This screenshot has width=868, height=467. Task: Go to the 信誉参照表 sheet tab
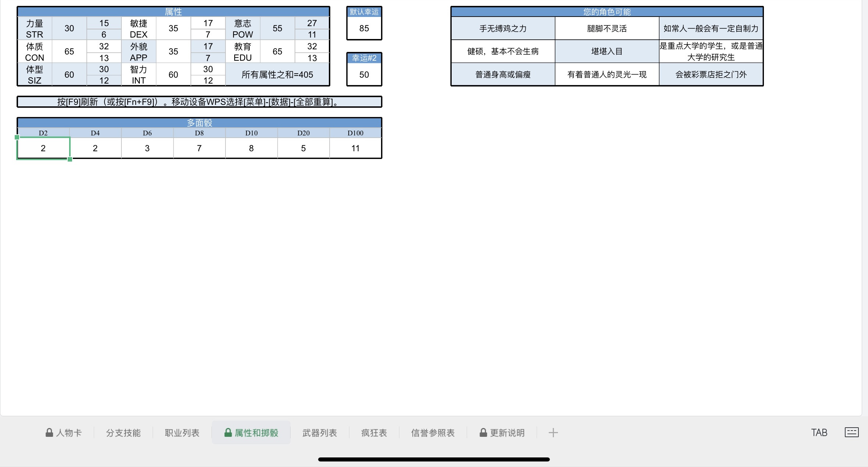[433, 433]
